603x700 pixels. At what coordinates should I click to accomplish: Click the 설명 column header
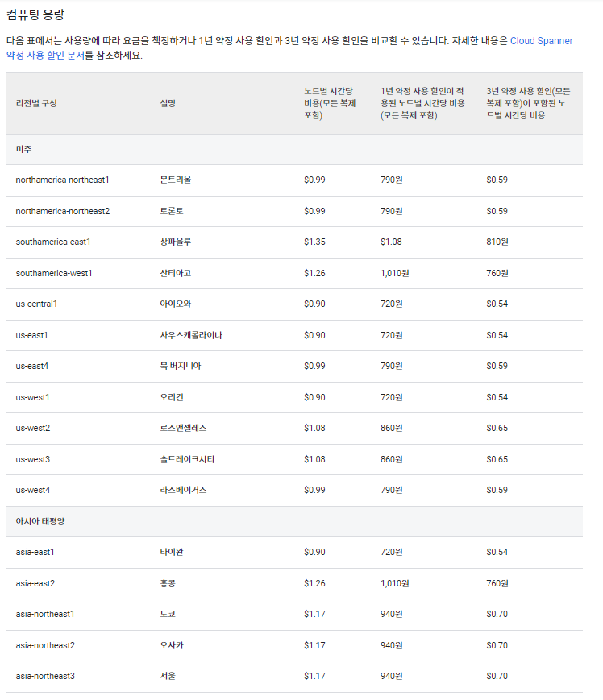coord(168,103)
